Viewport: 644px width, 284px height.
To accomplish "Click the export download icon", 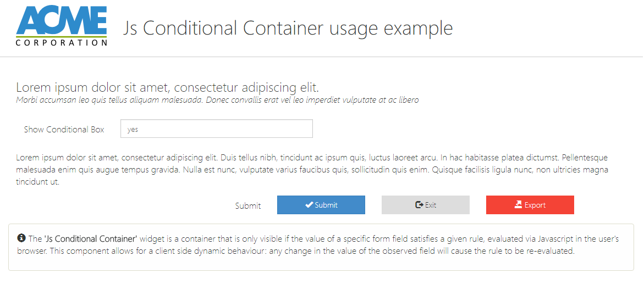I will [518, 205].
